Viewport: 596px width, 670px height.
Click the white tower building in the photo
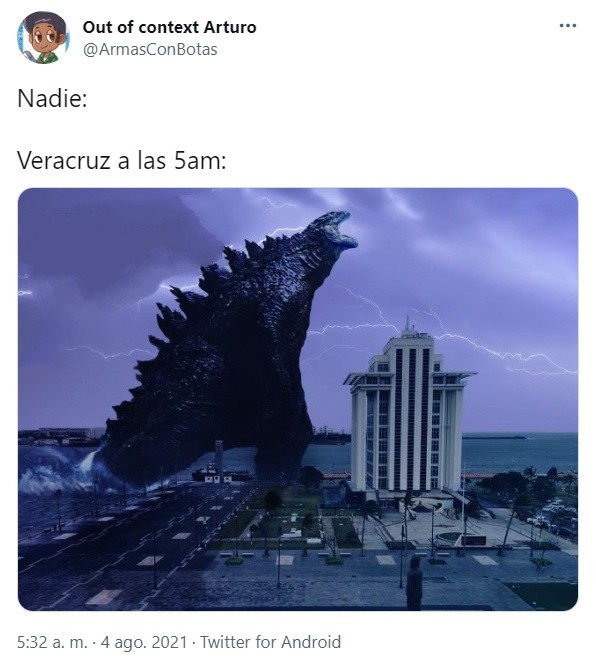pyautogui.click(x=408, y=410)
